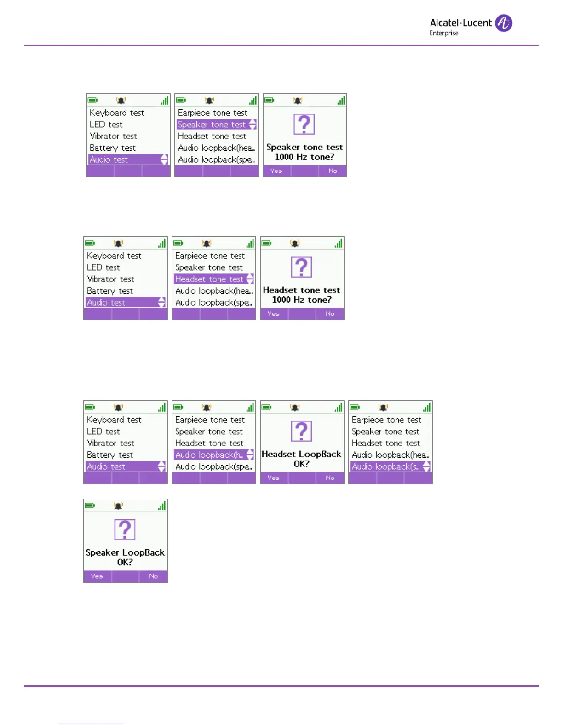Click question mark icon above Speaker tone test
The width and height of the screenshot is (563, 728).
tap(304, 124)
